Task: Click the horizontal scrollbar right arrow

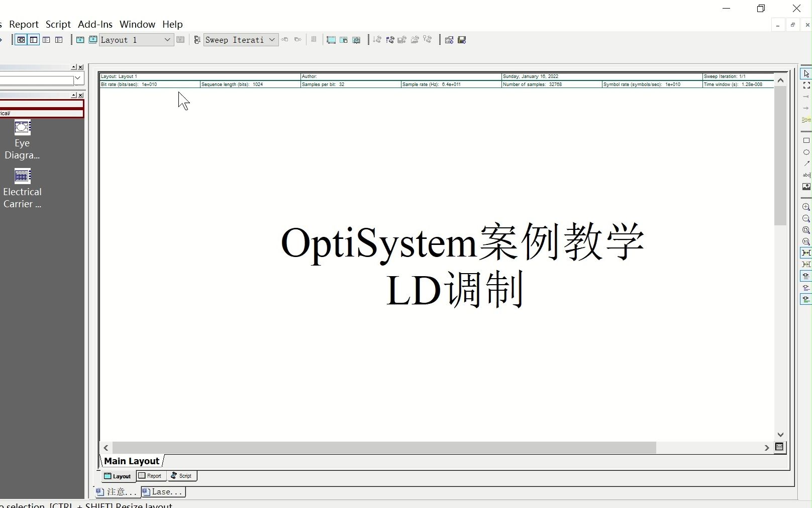Action: pyautogui.click(x=766, y=448)
